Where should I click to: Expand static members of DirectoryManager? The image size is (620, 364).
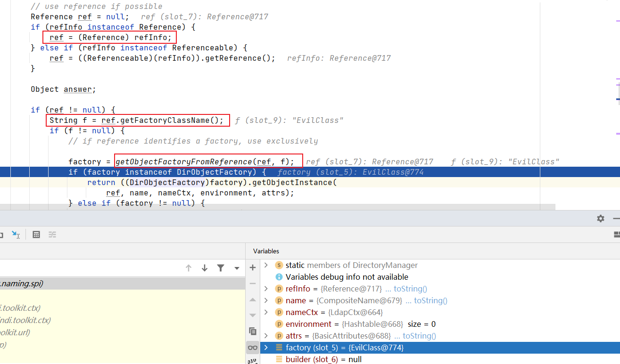tap(266, 265)
